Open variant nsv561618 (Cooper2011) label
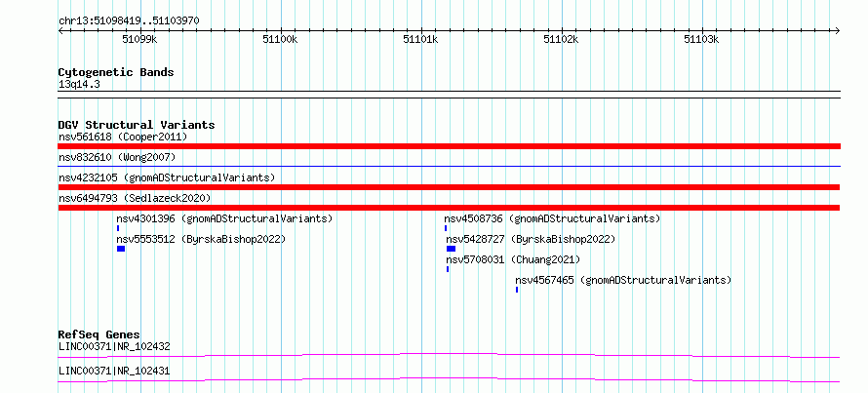868x393 pixels. (123, 137)
